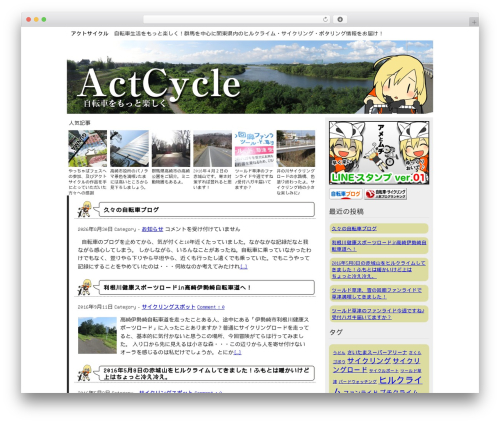Open post title 久々の自転車ブログ
Screen dimensions: 500x423
point(131,210)
